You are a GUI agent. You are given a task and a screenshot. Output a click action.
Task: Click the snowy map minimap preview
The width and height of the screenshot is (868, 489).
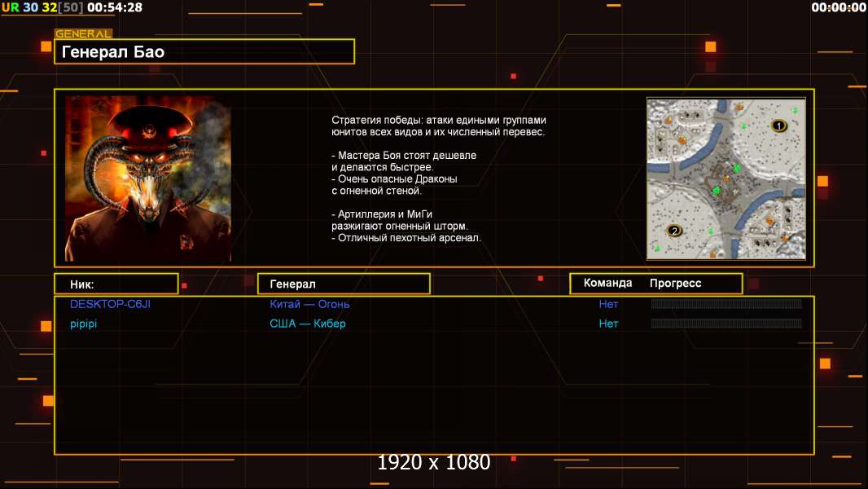point(726,178)
